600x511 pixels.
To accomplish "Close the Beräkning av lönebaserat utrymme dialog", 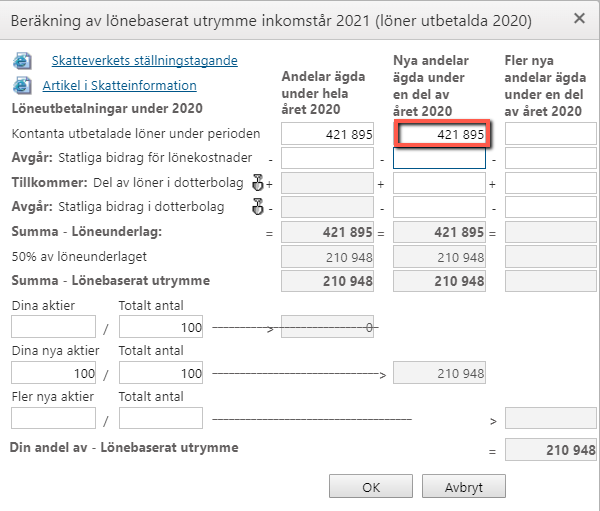I will pyautogui.click(x=579, y=18).
